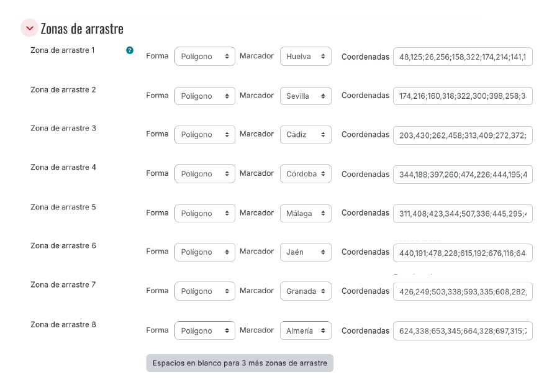Screen dimensions: 557x392
Task: Collapse the Zonas de arrastre section
Action: click(x=29, y=29)
